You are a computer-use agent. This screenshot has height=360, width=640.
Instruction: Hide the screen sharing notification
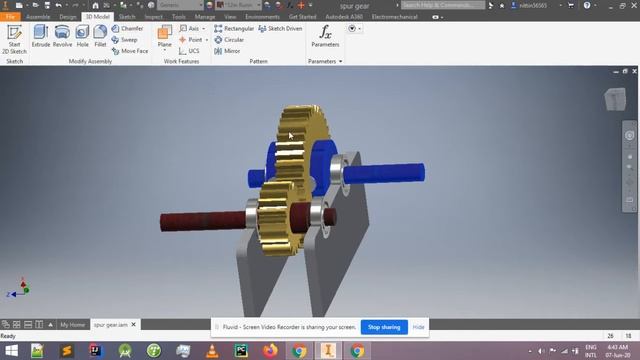pos(418,327)
